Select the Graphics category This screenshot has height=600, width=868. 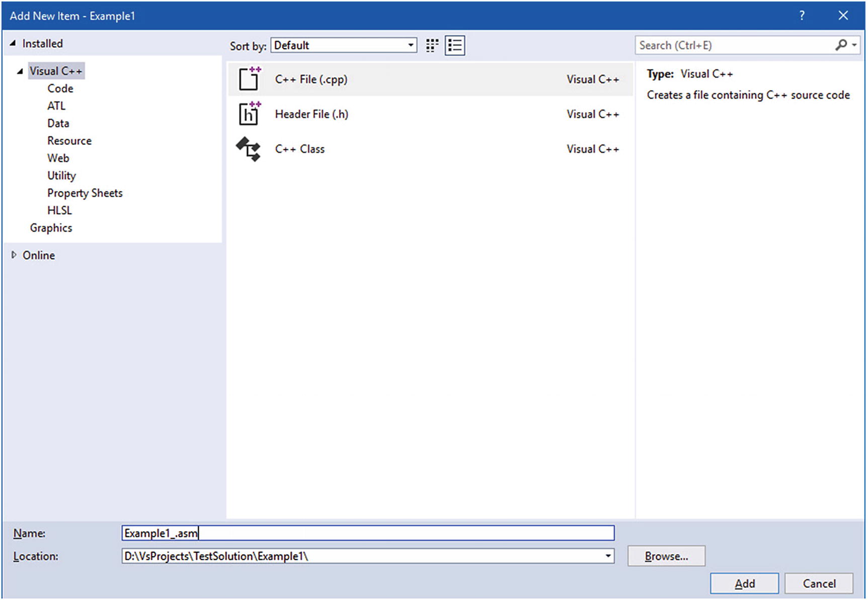[x=51, y=228]
